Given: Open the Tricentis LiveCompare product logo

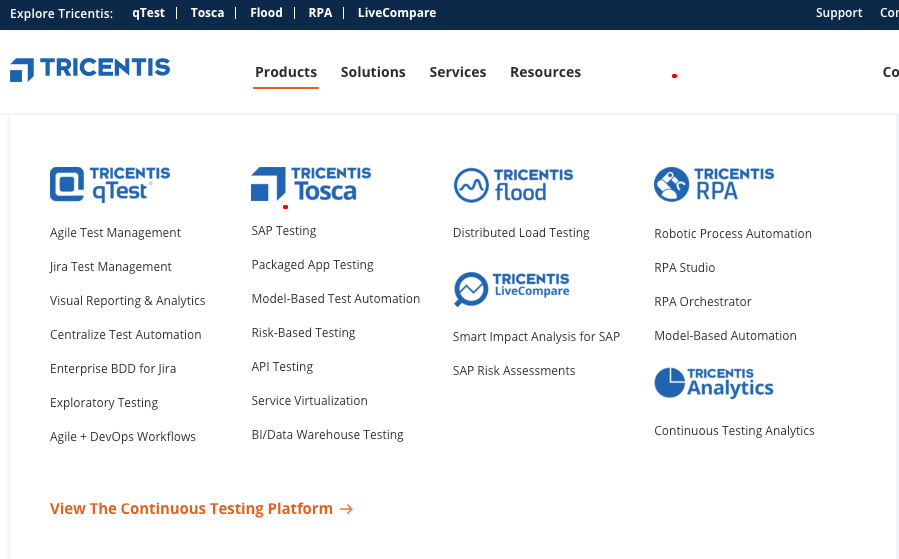Looking at the screenshot, I should [511, 288].
